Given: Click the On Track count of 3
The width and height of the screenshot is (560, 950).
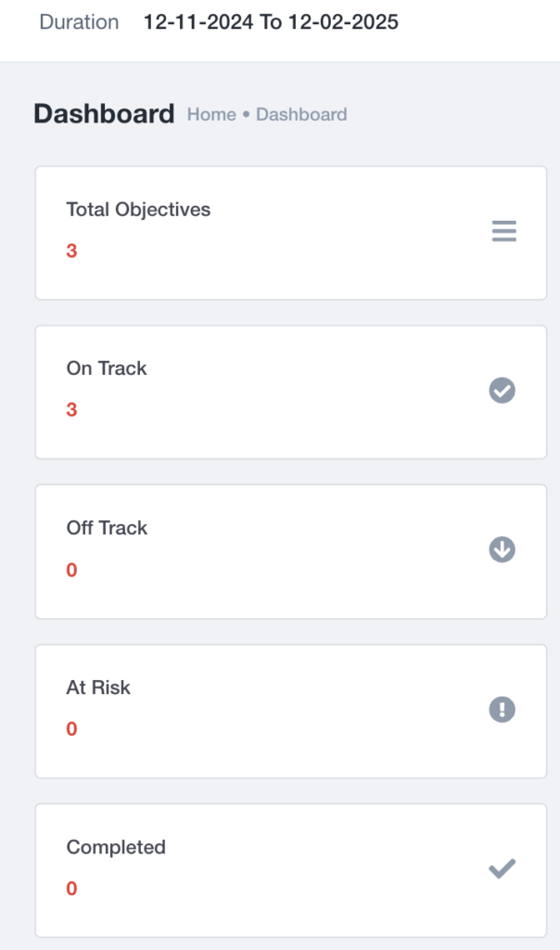Looking at the screenshot, I should click(71, 409).
